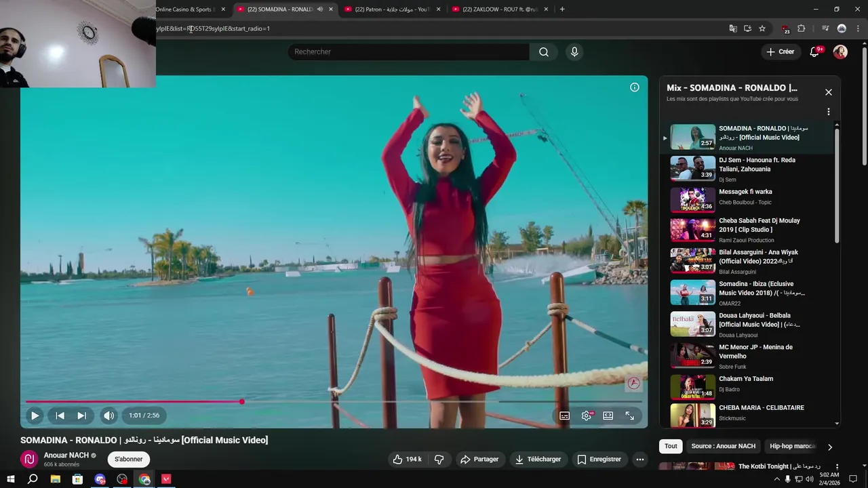Select the Hip-hop marocain filter chip
Viewport: 868px width, 488px height.
pos(792,446)
